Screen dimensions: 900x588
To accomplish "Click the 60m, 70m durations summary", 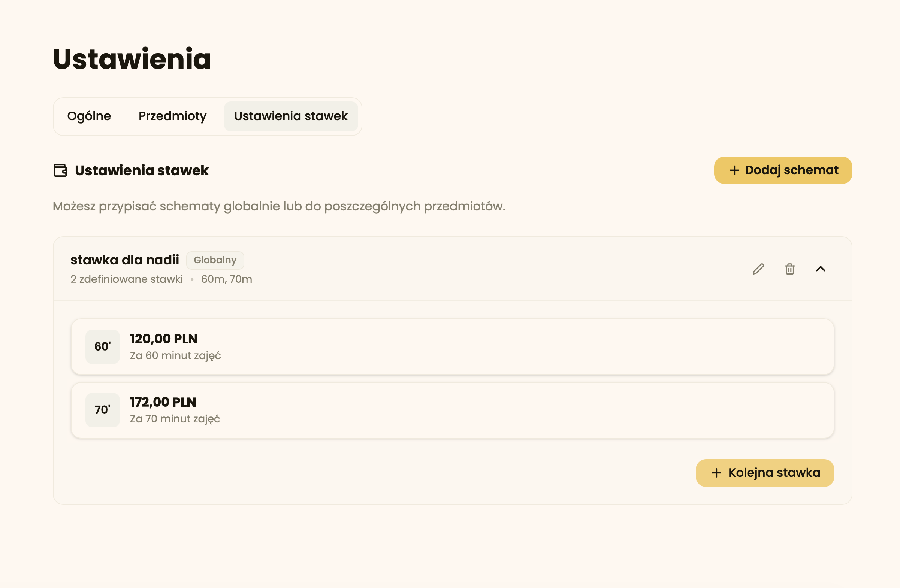I will click(x=227, y=279).
